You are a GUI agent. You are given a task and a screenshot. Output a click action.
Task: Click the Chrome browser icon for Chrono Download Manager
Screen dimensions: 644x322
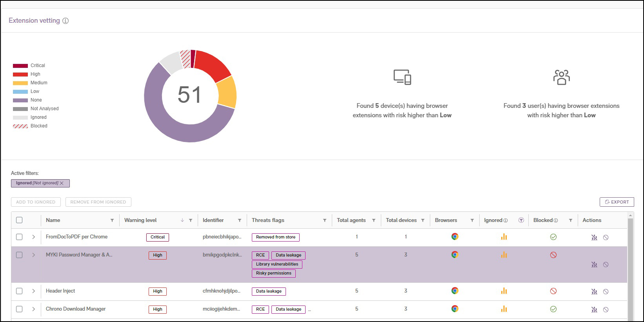[x=455, y=309]
